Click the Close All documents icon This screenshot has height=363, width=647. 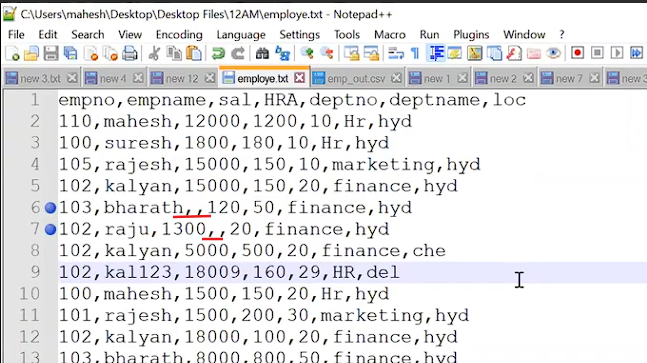(x=110, y=53)
